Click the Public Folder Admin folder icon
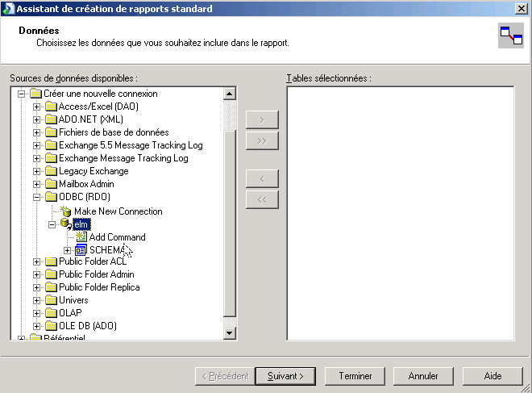 [51, 274]
